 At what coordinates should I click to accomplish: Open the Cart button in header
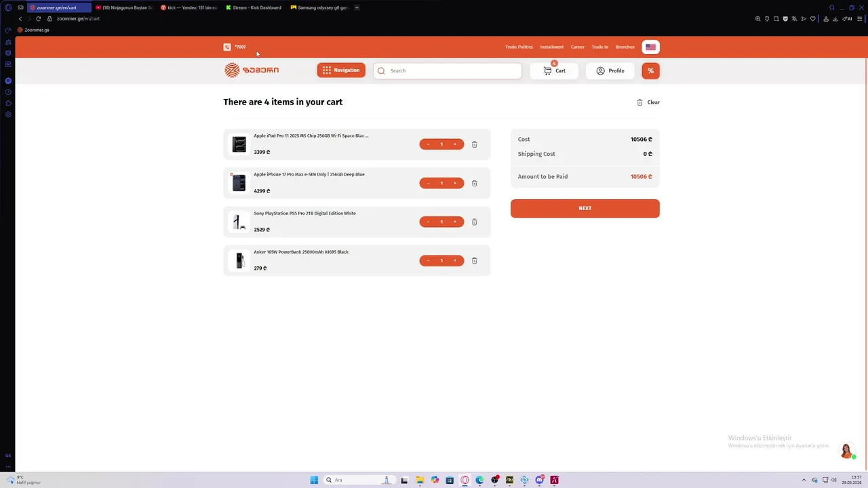[x=554, y=70]
